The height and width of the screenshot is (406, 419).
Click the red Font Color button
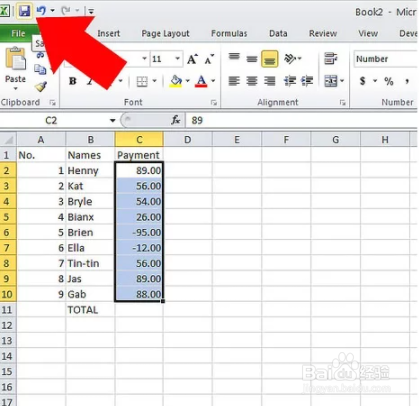[x=201, y=81]
